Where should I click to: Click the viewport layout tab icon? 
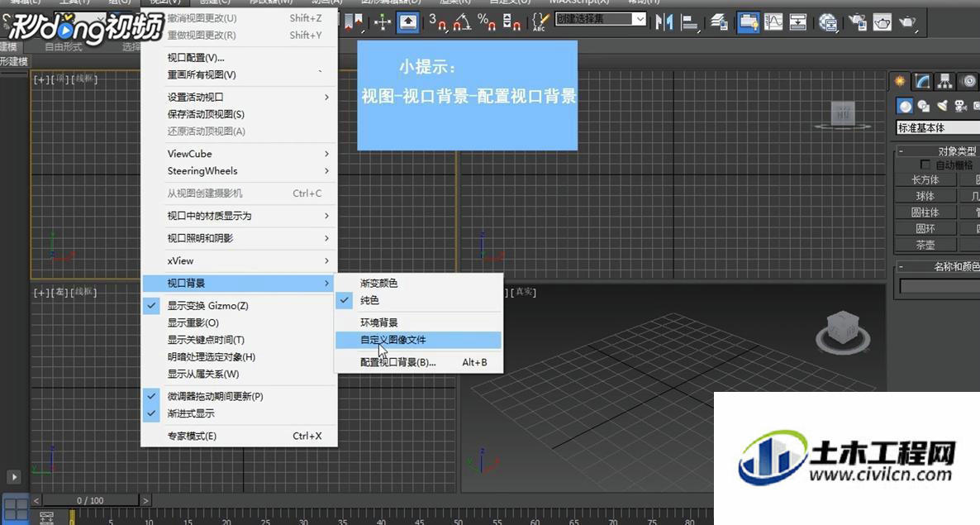tap(16, 508)
